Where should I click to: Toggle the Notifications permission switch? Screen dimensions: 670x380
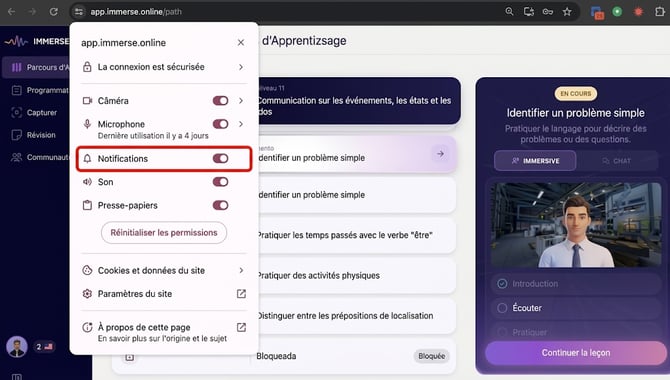[x=220, y=159]
